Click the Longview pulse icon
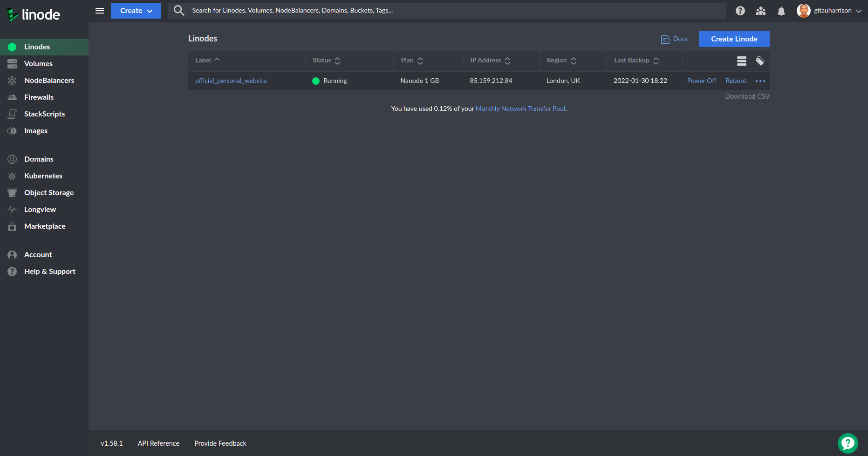Viewport: 868px width, 456px height. [12, 210]
